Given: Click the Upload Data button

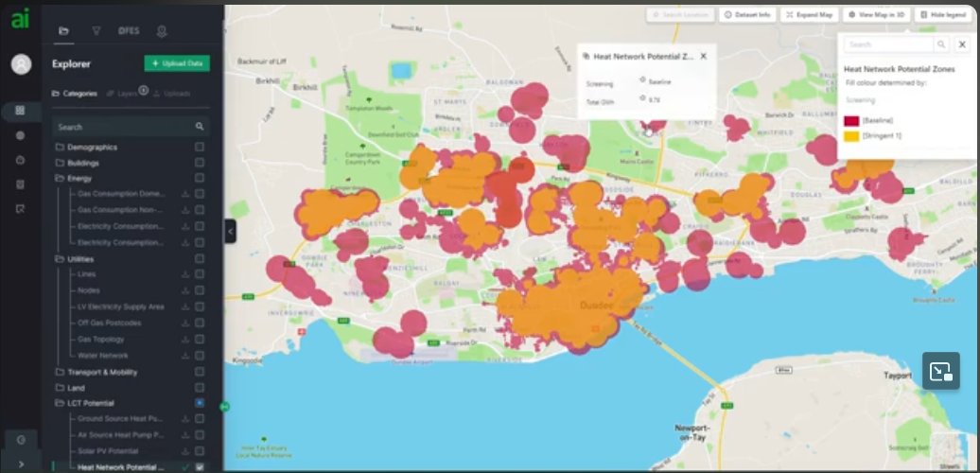Looking at the screenshot, I should (177, 63).
